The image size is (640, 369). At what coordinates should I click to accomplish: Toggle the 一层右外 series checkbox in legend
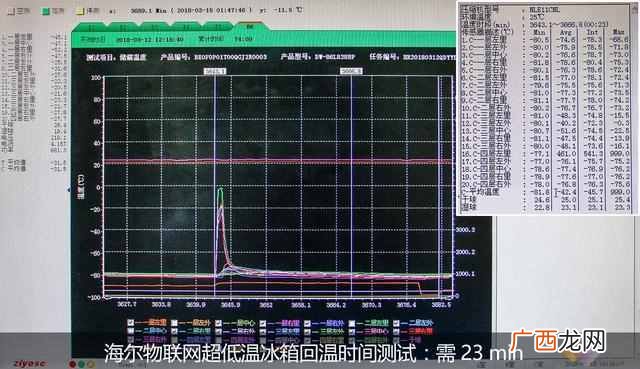pos(307,323)
